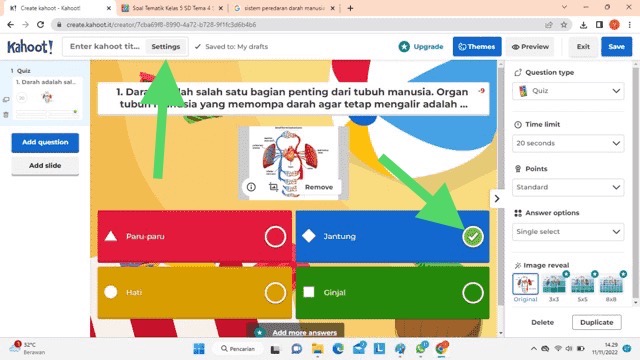Expand the Time limit dropdown
This screenshot has height=360, width=640.
568,143
